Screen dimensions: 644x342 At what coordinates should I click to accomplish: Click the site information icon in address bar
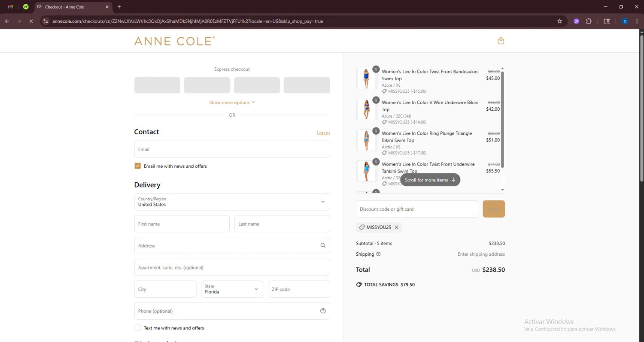click(x=46, y=21)
